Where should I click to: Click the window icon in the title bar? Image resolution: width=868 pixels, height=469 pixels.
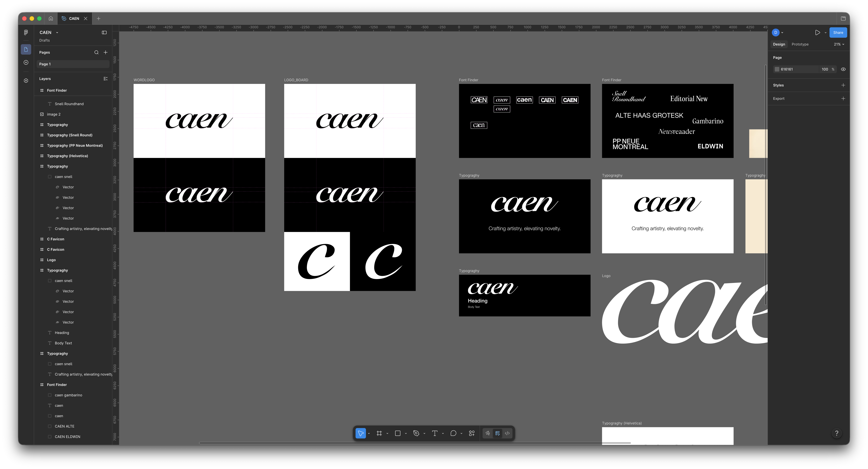coord(843,19)
